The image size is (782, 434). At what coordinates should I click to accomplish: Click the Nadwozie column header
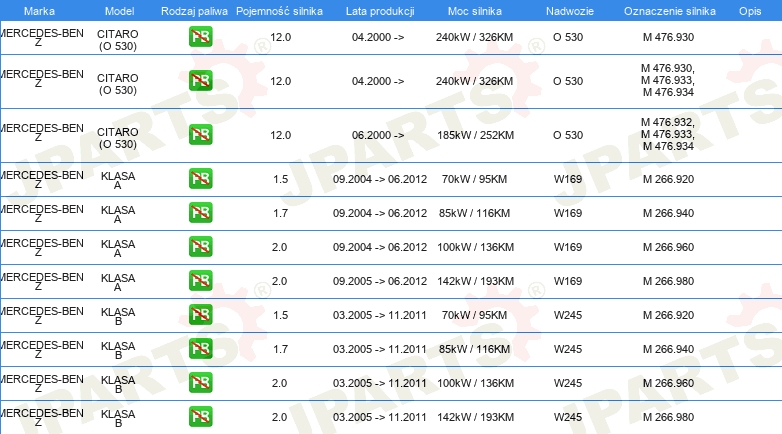570,11
